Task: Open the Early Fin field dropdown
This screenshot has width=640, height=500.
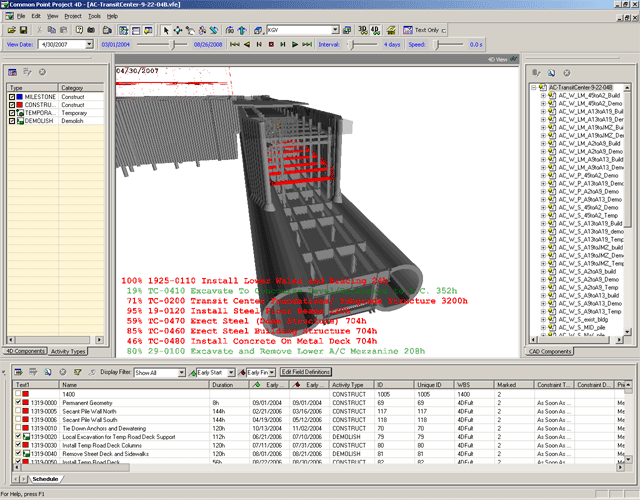Action: coord(272,372)
